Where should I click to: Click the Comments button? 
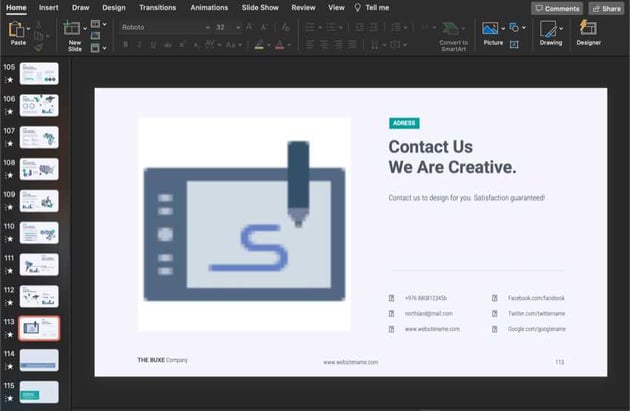point(557,8)
